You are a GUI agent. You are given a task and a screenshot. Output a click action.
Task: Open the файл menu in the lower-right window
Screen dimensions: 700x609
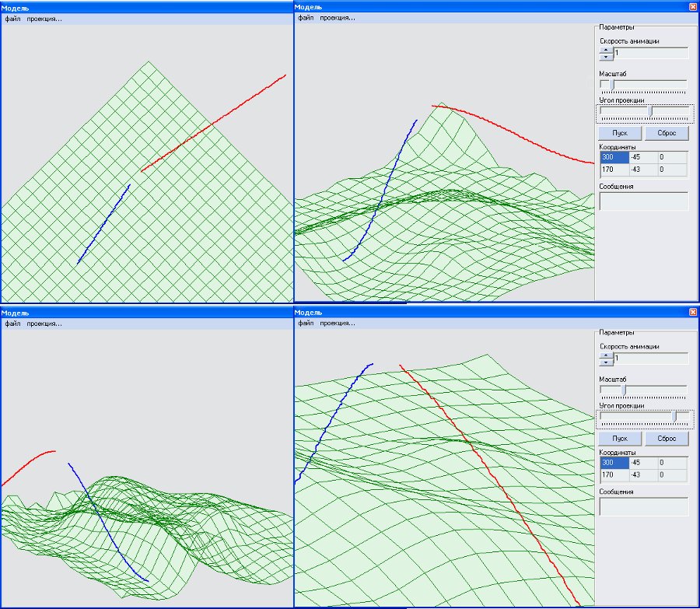306,323
